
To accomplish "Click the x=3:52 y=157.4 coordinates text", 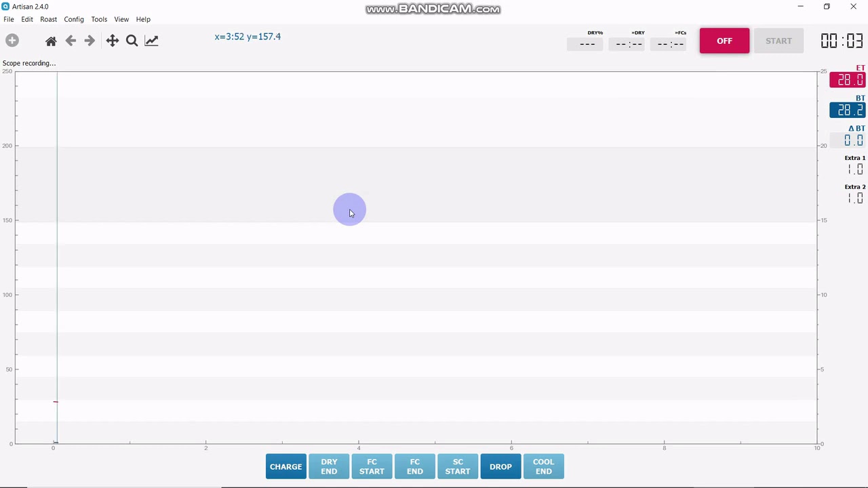I will [x=248, y=37].
